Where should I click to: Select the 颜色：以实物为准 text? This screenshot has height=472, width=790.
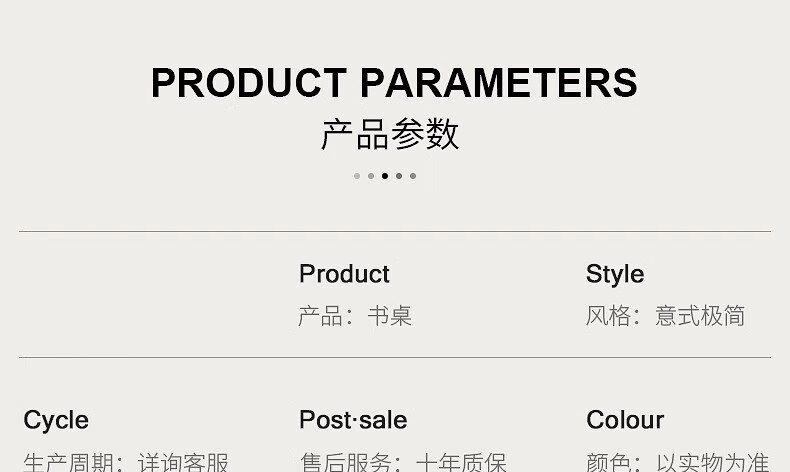click(x=677, y=461)
